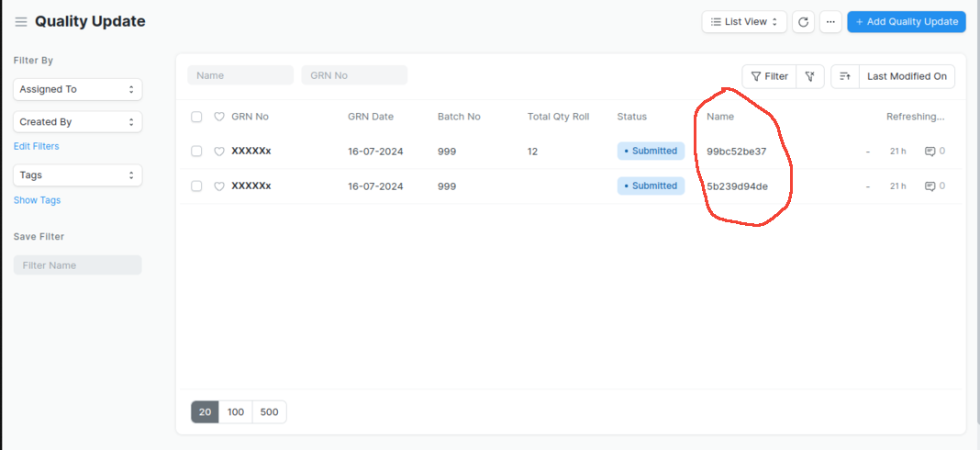Click the clear filters funnel icon
This screenshot has height=450, width=980.
point(810,76)
